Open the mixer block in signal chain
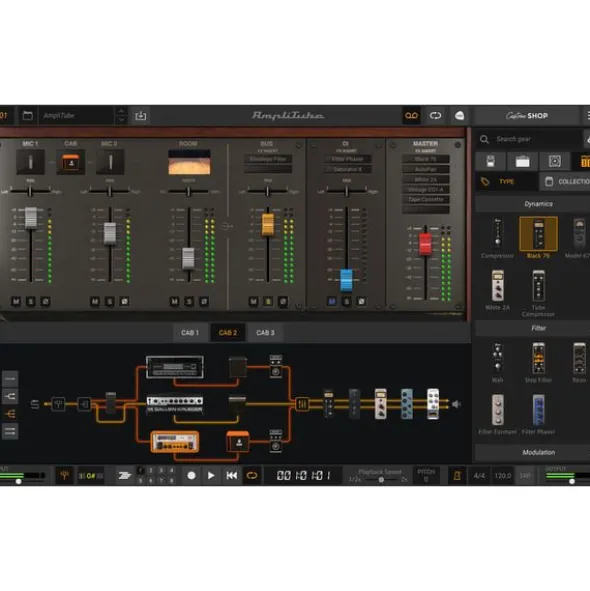Screen dimensions: 590x591 (x=302, y=404)
